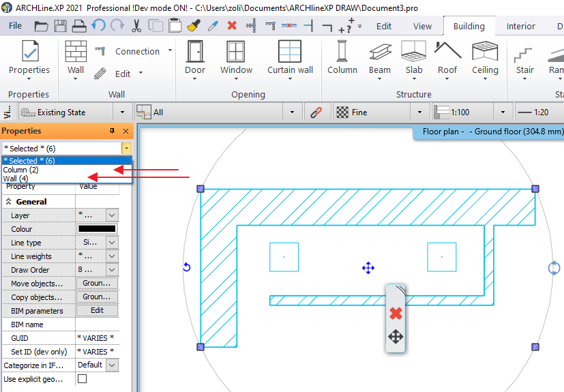
Task: Open the File menu
Action: coord(15,26)
